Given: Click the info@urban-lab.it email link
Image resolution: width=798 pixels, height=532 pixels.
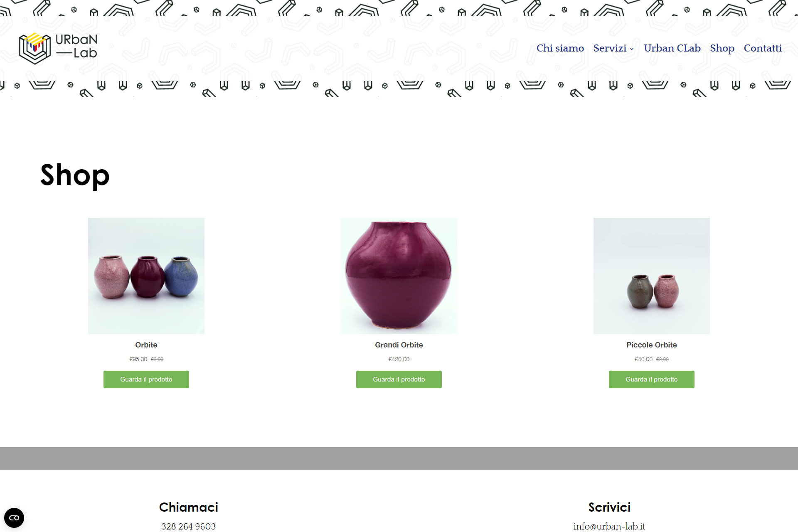Looking at the screenshot, I should [x=609, y=527].
